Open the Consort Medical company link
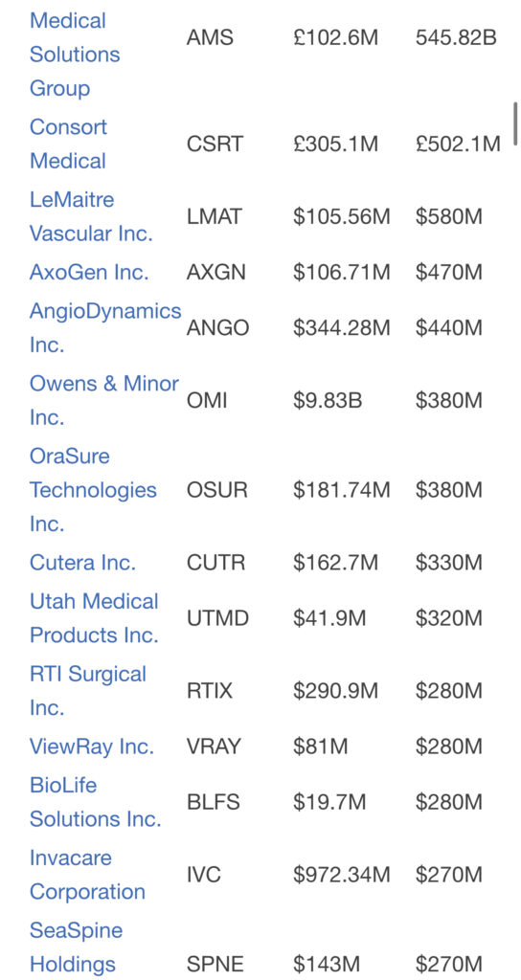Image resolution: width=521 pixels, height=980 pixels. (x=68, y=144)
